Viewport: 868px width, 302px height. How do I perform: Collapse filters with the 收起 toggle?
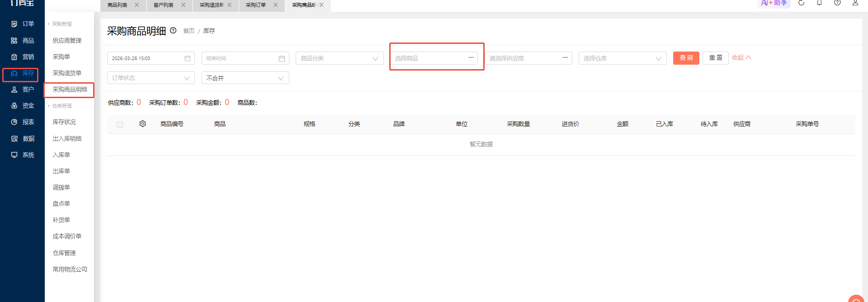tap(741, 57)
